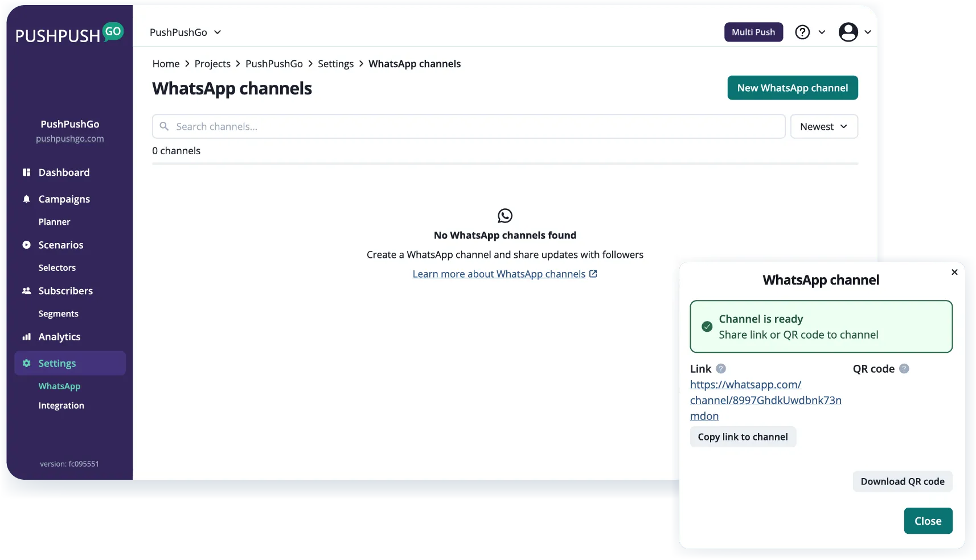Click the external link icon beside Learn more

point(593,274)
